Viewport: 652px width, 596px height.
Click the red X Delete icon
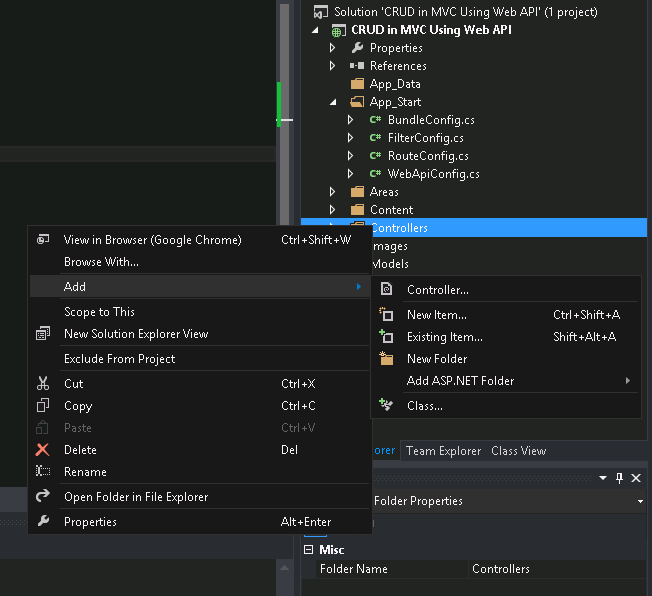42,450
